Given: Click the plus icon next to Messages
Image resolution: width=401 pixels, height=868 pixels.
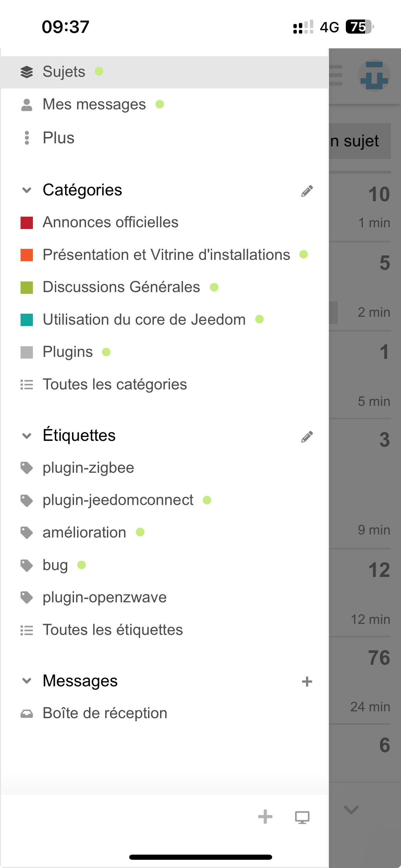Looking at the screenshot, I should tap(307, 682).
